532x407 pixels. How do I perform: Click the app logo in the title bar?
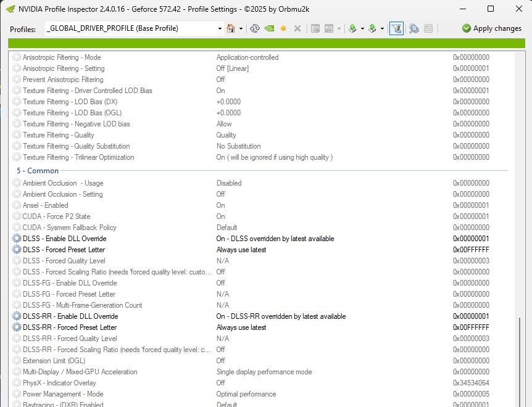tap(10, 9)
